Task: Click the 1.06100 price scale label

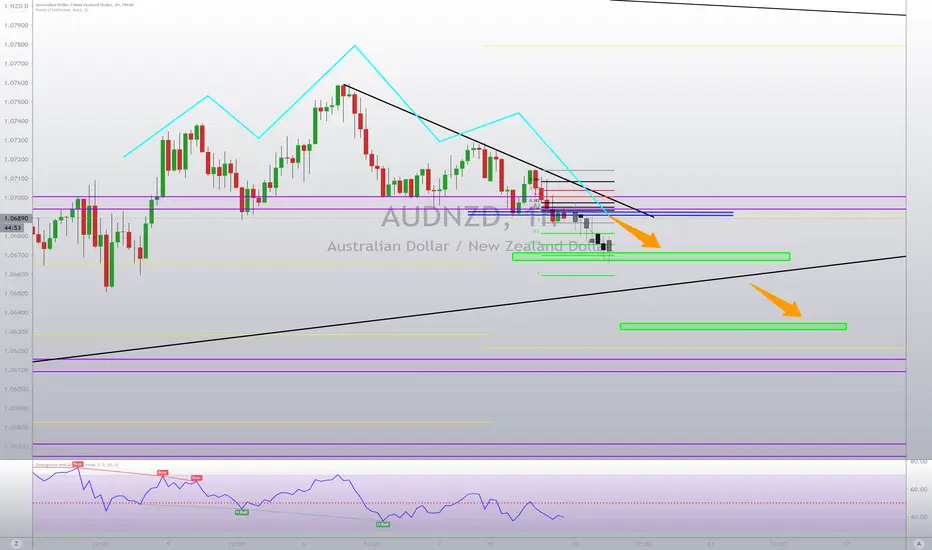Action: 16,370
